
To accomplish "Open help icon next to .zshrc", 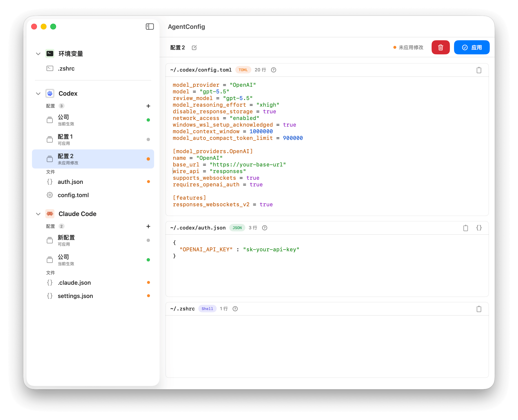I will [235, 309].
